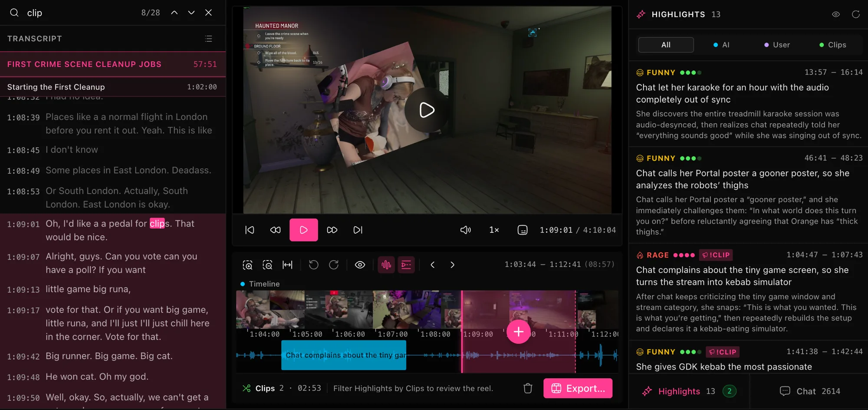Go to next search match
Image resolution: width=868 pixels, height=410 pixels.
(x=191, y=13)
